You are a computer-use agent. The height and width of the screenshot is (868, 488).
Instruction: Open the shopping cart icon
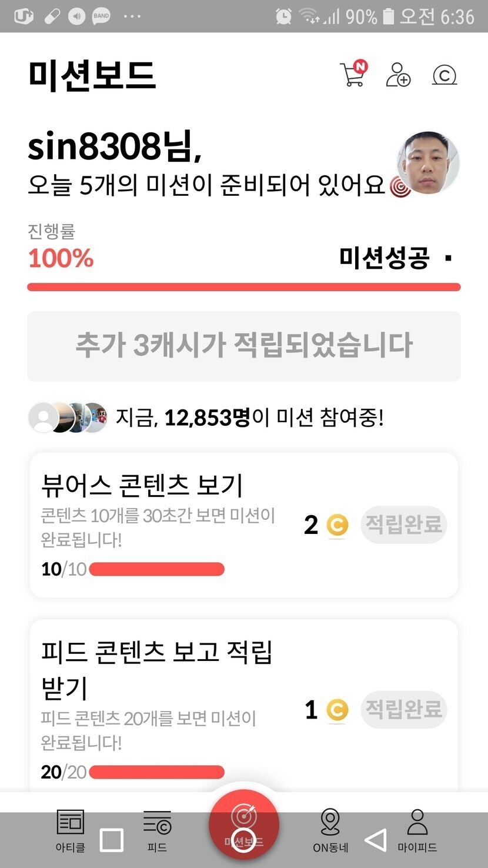(353, 75)
